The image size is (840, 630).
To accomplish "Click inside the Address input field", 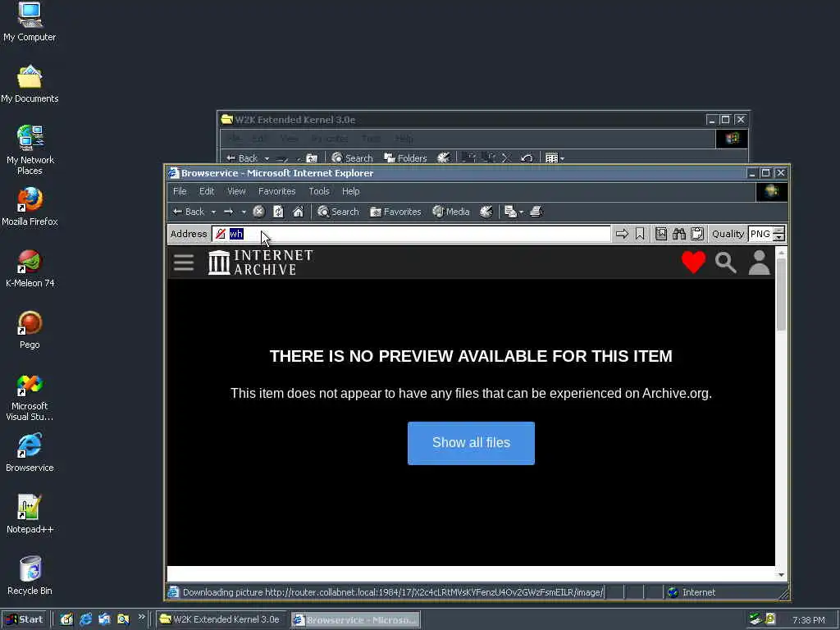I will pos(411,234).
